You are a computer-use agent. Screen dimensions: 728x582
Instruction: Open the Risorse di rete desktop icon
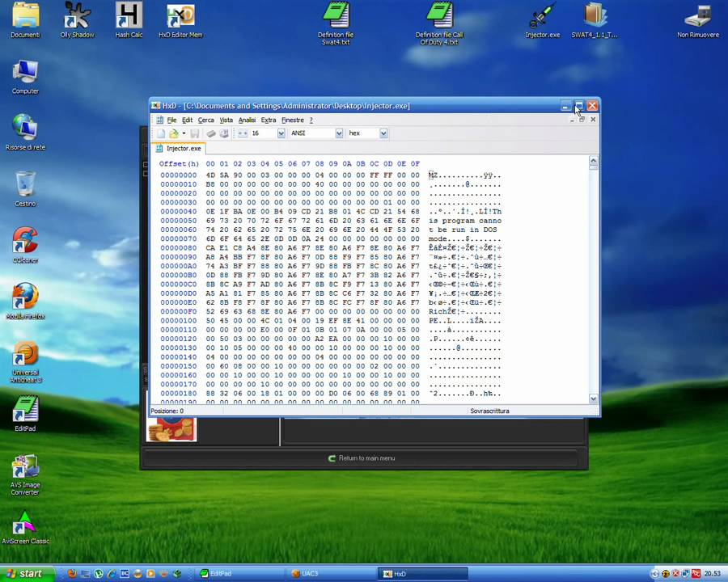(x=25, y=133)
